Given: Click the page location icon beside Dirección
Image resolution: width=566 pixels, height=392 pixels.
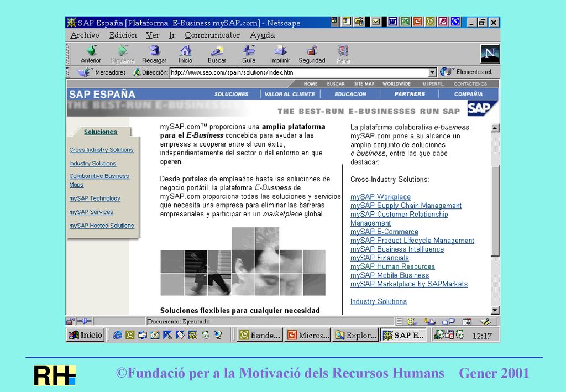Looking at the screenshot, I should click(x=137, y=72).
